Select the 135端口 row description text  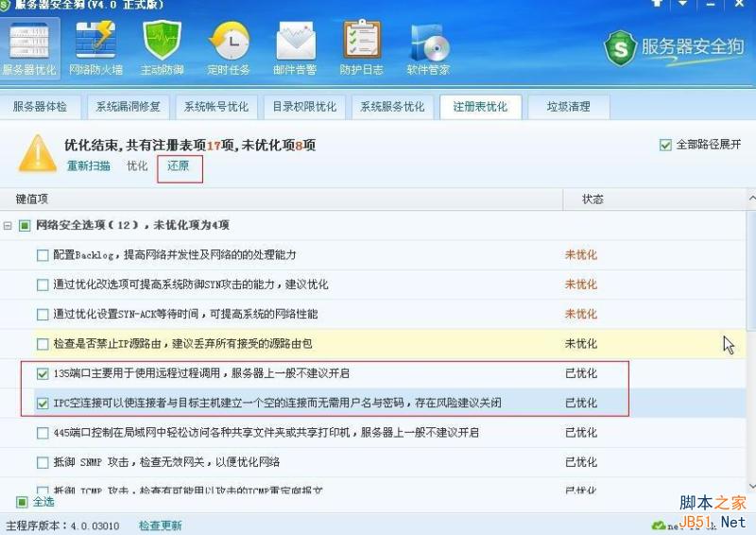(x=201, y=373)
